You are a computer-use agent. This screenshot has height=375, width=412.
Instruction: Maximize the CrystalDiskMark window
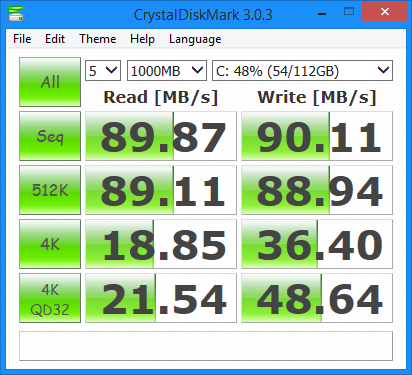click(349, 12)
